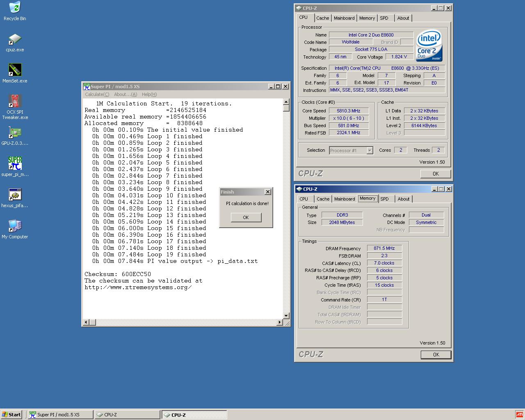This screenshot has height=420, width=525.
Task: Expand the Processor #1 selection dropdown
Action: click(x=370, y=151)
